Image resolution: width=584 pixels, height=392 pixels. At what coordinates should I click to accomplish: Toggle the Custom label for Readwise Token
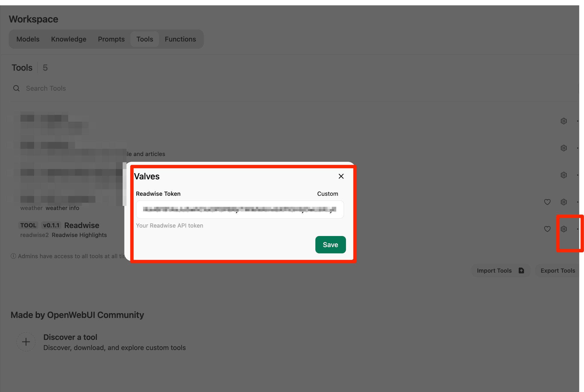pyautogui.click(x=327, y=194)
